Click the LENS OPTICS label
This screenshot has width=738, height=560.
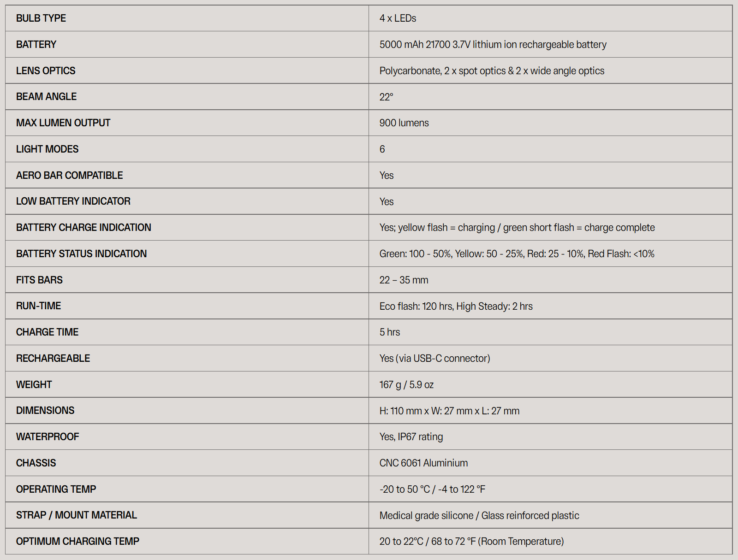tap(46, 71)
